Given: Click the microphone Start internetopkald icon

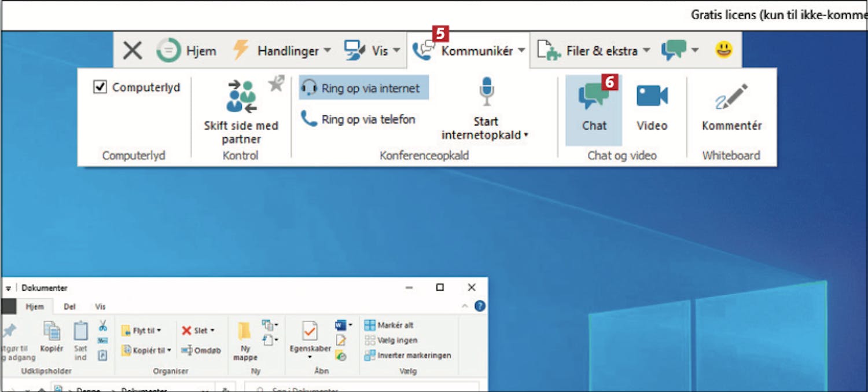Looking at the screenshot, I should click(x=486, y=93).
